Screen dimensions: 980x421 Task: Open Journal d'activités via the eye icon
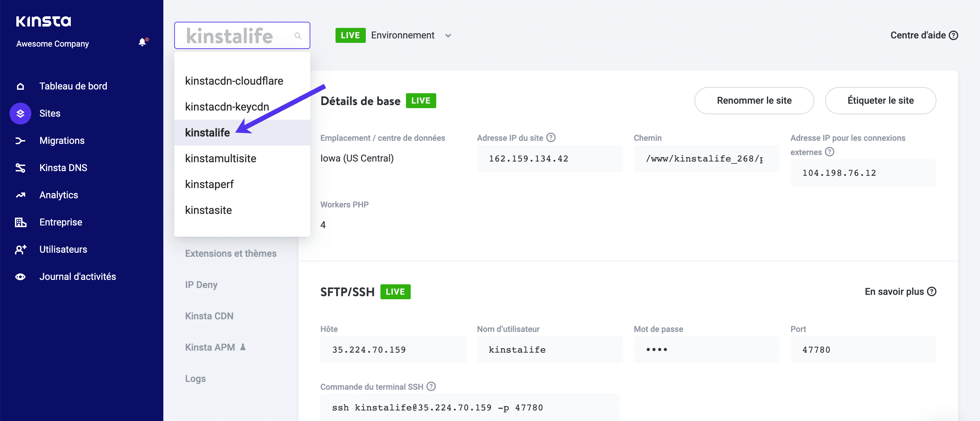[x=20, y=276]
